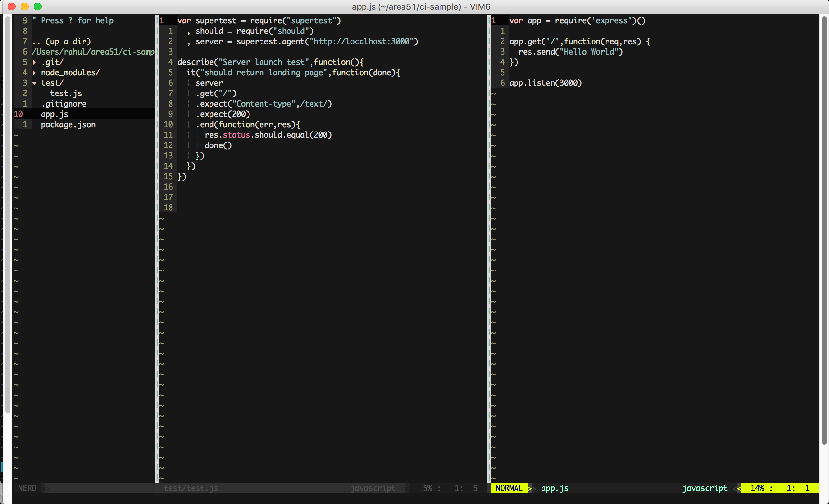Click the app.js statusline filename

click(x=554, y=488)
